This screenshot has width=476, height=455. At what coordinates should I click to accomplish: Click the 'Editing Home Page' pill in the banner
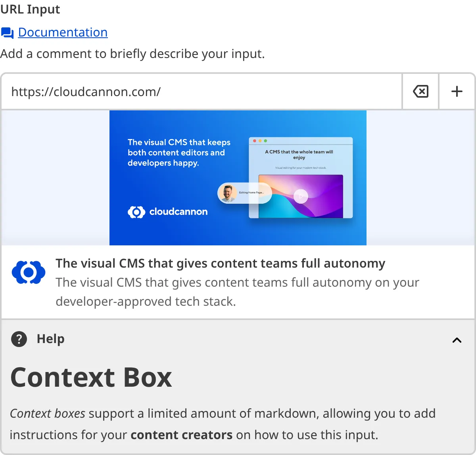[x=251, y=193]
